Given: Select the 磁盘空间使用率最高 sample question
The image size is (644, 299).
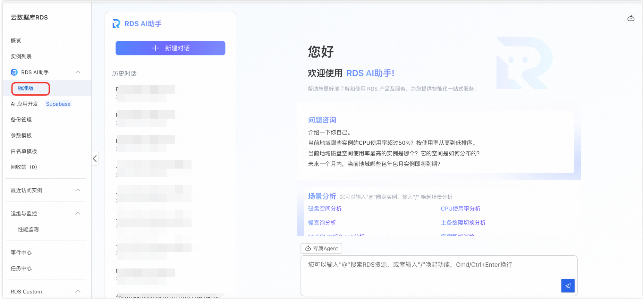Looking at the screenshot, I should [394, 153].
